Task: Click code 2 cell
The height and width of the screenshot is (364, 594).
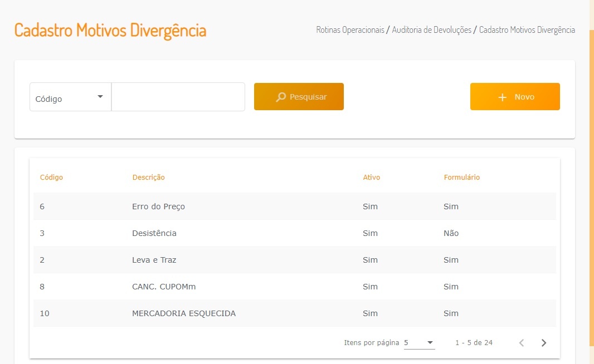Action: [x=42, y=260]
